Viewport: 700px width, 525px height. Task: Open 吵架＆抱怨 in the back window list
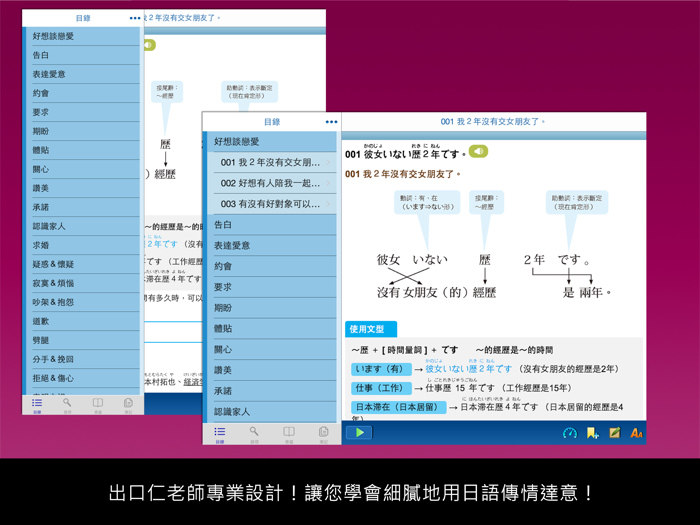click(83, 302)
